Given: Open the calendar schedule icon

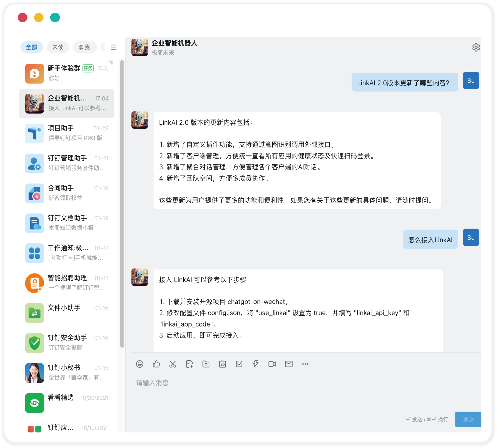Looking at the screenshot, I should click(222, 364).
